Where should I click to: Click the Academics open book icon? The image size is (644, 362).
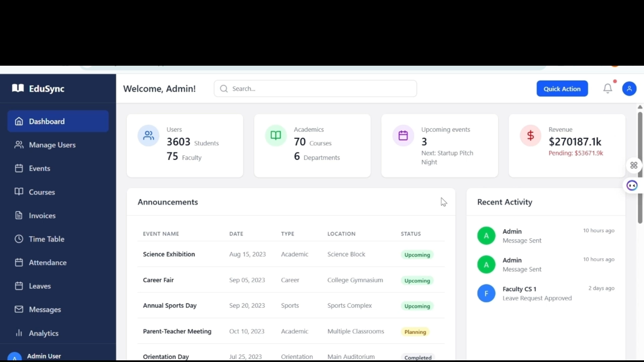(x=276, y=135)
